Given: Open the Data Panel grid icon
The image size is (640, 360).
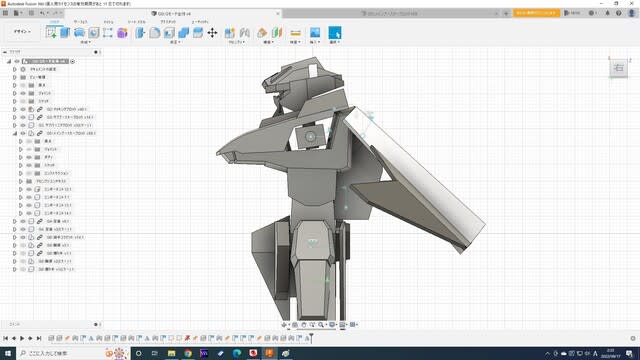Looking at the screenshot, I should 5,13.
